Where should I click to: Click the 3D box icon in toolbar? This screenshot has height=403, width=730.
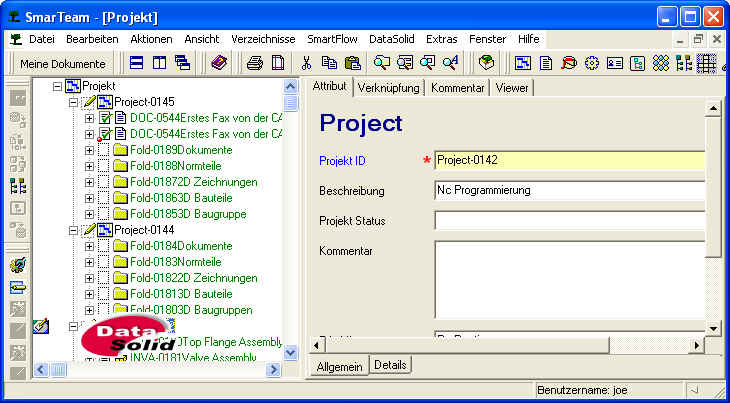point(486,63)
